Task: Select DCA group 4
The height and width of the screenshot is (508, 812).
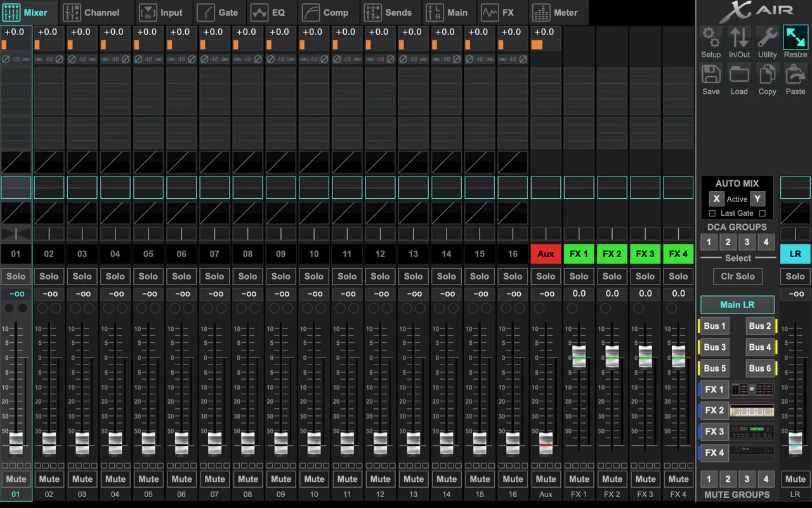Action: click(x=766, y=242)
